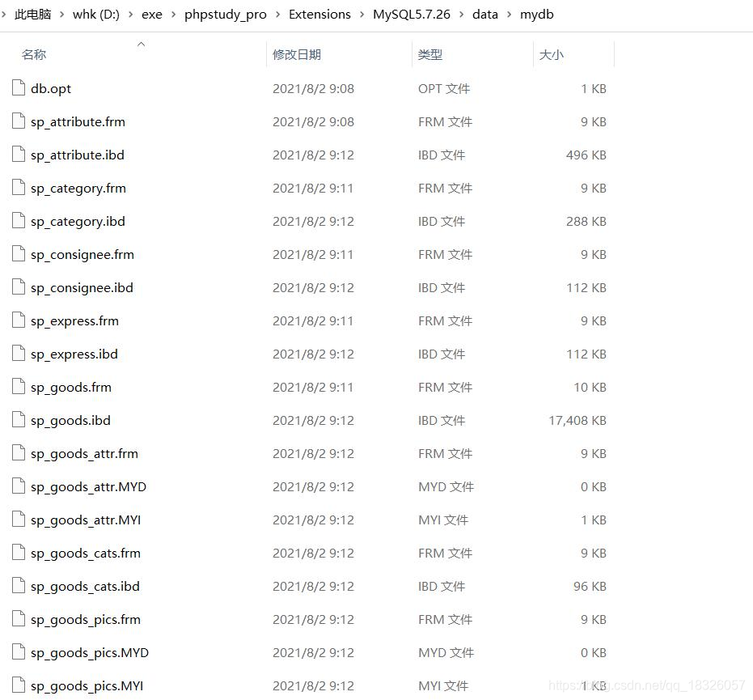
Task: Open the data folder breadcrumb
Action: (485, 15)
